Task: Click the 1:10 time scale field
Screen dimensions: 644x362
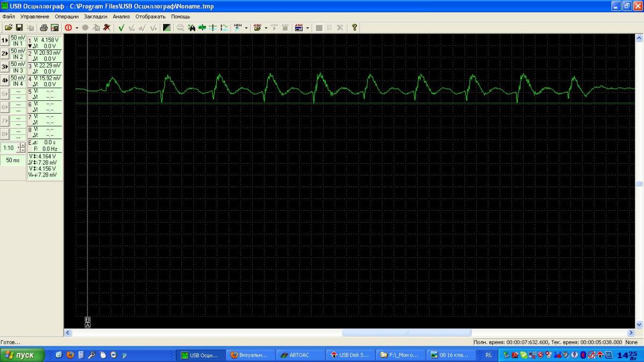Action: click(x=9, y=147)
